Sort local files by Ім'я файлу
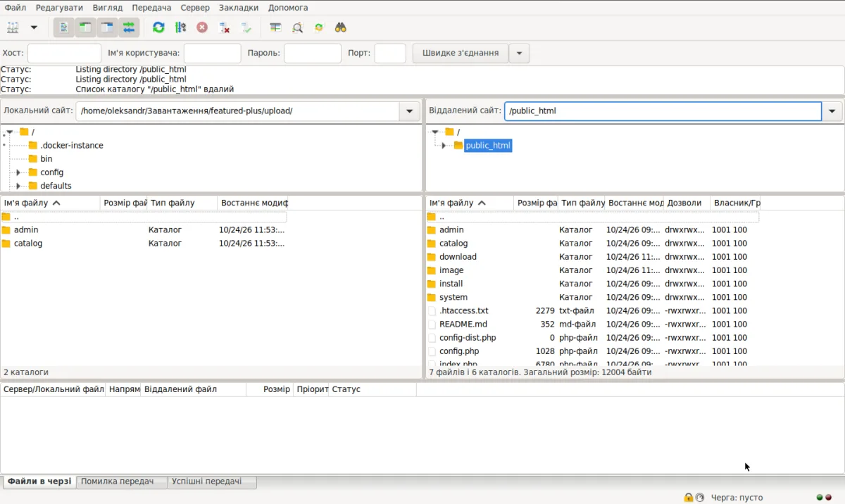 coord(51,203)
